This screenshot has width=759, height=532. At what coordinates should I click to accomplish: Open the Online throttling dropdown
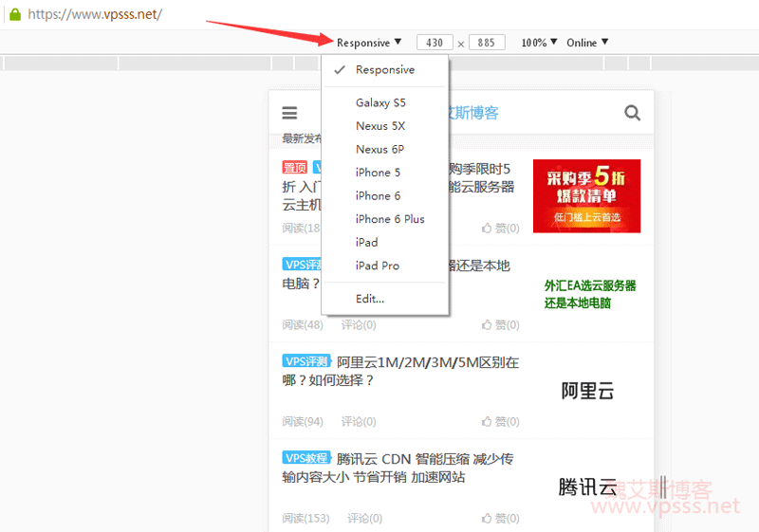click(587, 43)
